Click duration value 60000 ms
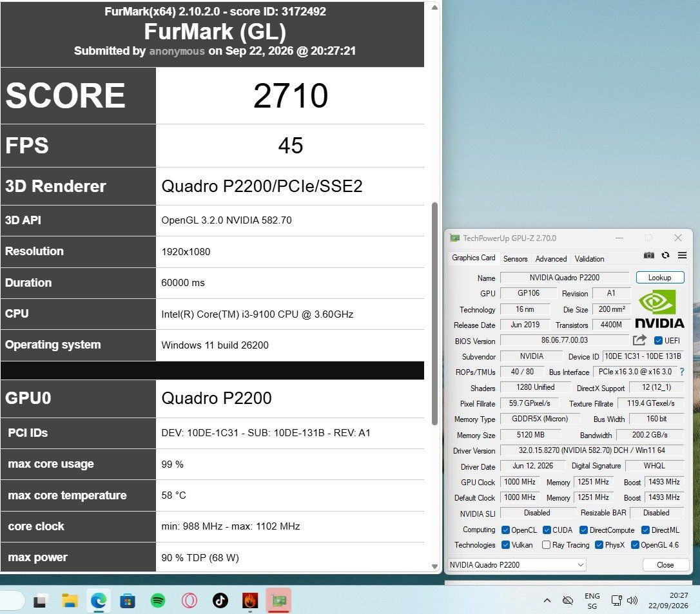The height and width of the screenshot is (614, 700). pos(183,283)
